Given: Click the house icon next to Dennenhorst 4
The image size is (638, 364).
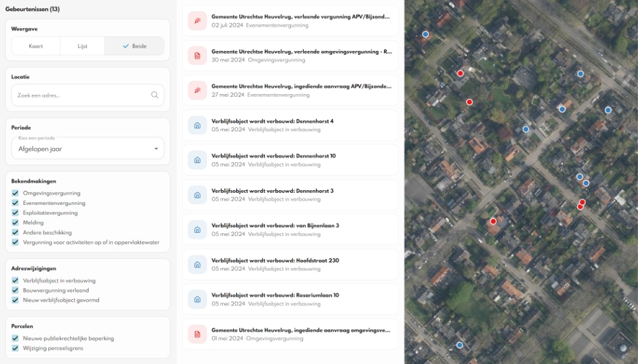Looking at the screenshot, I should pyautogui.click(x=197, y=125).
